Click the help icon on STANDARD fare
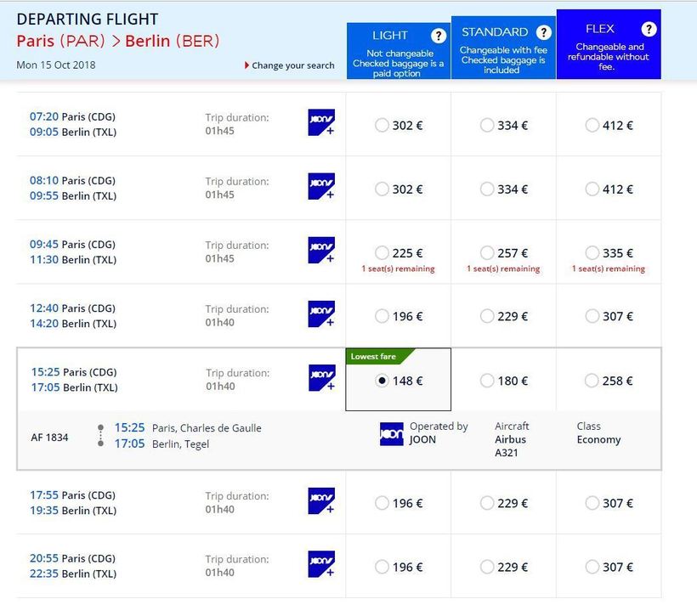Image resolution: width=697 pixels, height=616 pixels. pyautogui.click(x=543, y=32)
